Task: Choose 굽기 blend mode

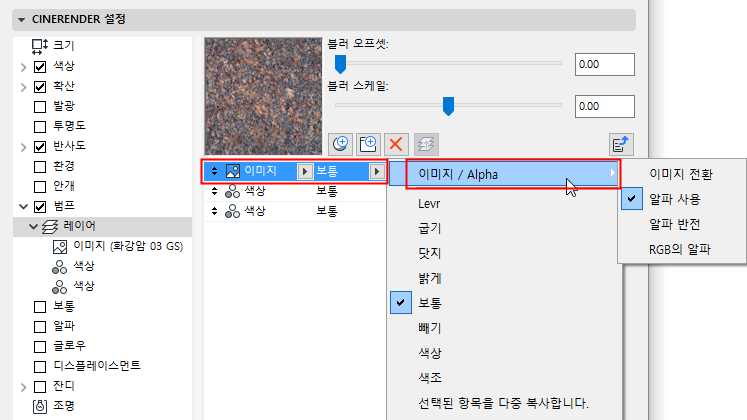Action: [x=430, y=229]
